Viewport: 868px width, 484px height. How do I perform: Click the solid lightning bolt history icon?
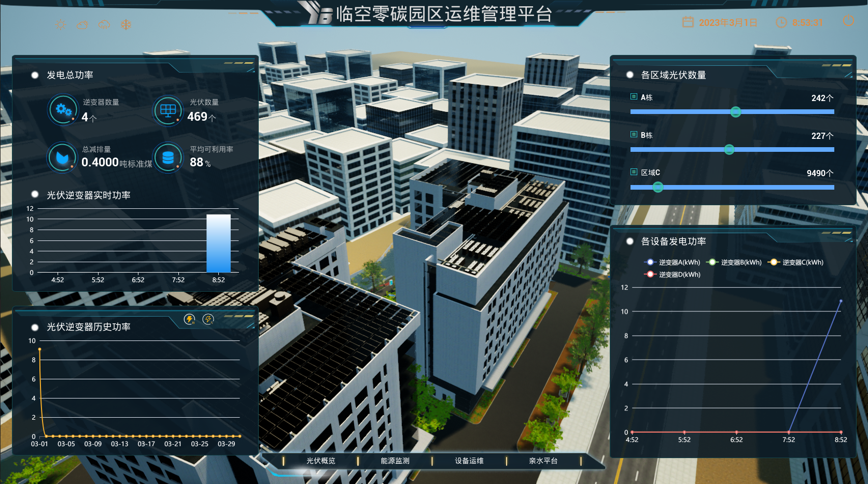click(190, 319)
